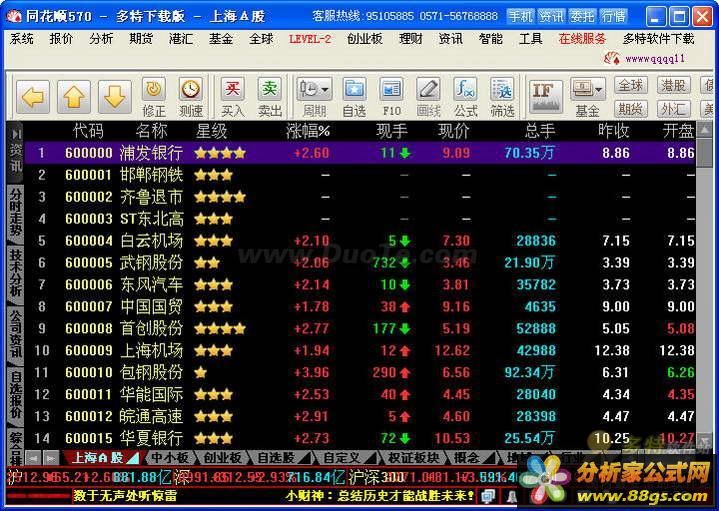Open the LEVEL-2 menu
This screenshot has width=719, height=511.
click(x=310, y=39)
